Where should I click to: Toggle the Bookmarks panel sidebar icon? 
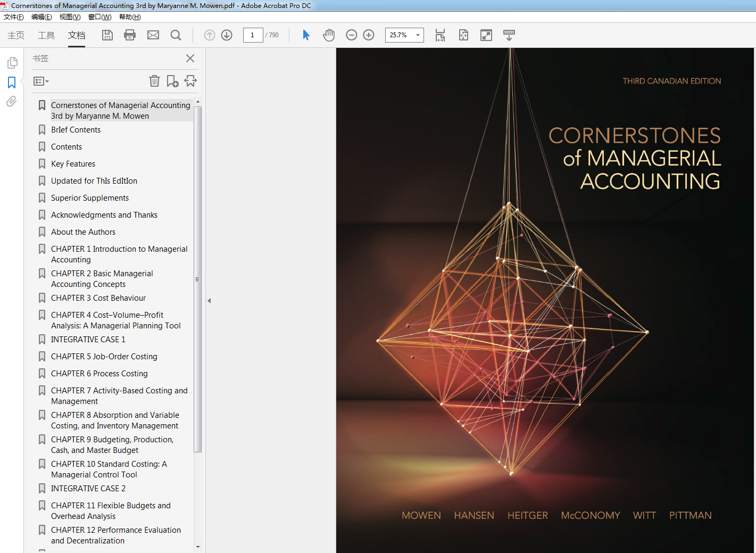(x=12, y=82)
